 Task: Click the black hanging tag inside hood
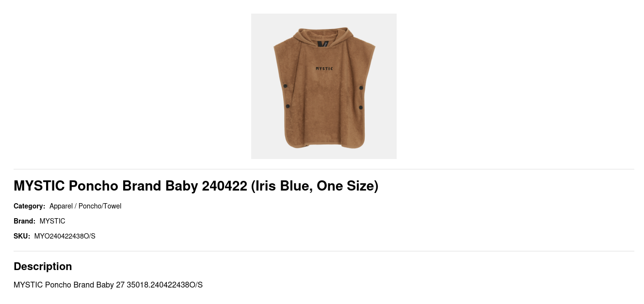(x=323, y=44)
